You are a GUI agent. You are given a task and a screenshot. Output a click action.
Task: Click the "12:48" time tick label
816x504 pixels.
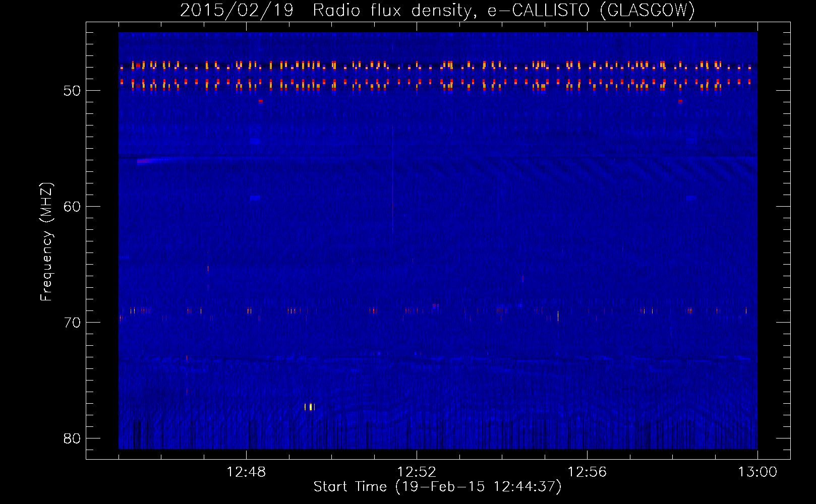pos(246,472)
